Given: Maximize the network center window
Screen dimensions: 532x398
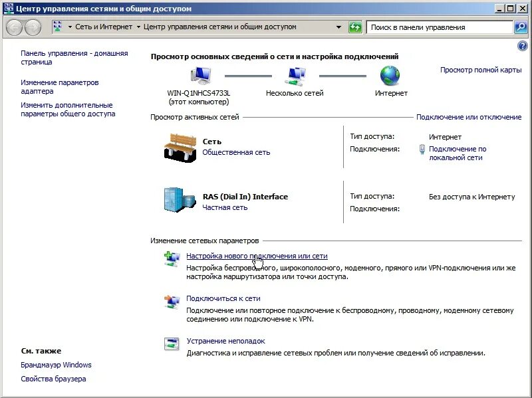Looking at the screenshot, I should (x=510, y=9).
